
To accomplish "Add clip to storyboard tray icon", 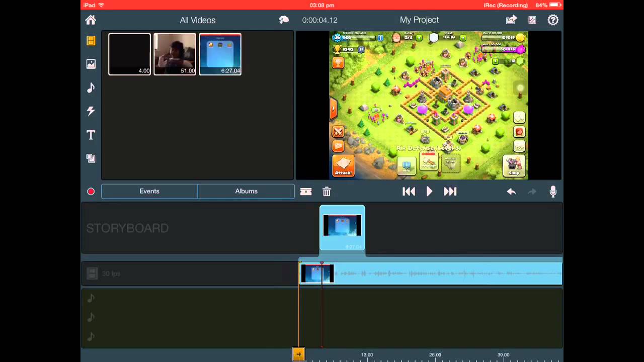I will (x=306, y=192).
